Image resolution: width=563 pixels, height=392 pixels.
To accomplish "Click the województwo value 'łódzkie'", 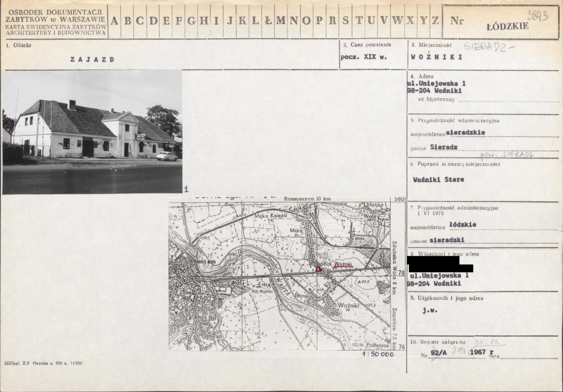I will pos(463,224).
